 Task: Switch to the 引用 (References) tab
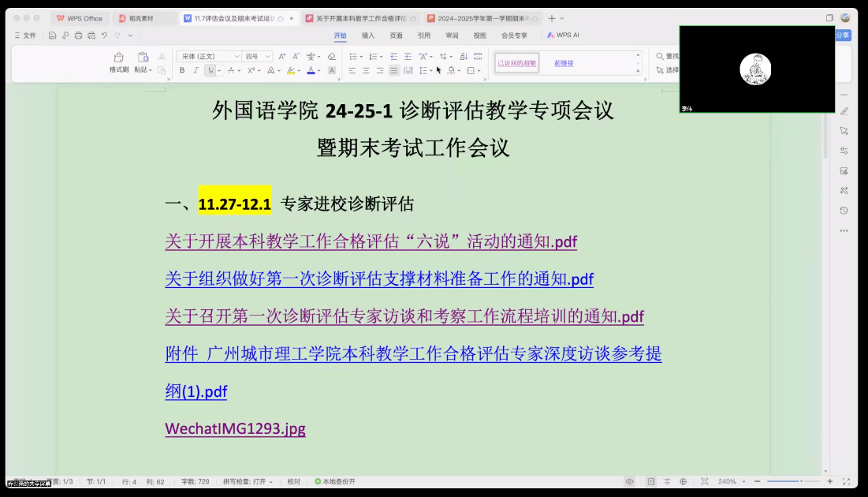coord(424,35)
